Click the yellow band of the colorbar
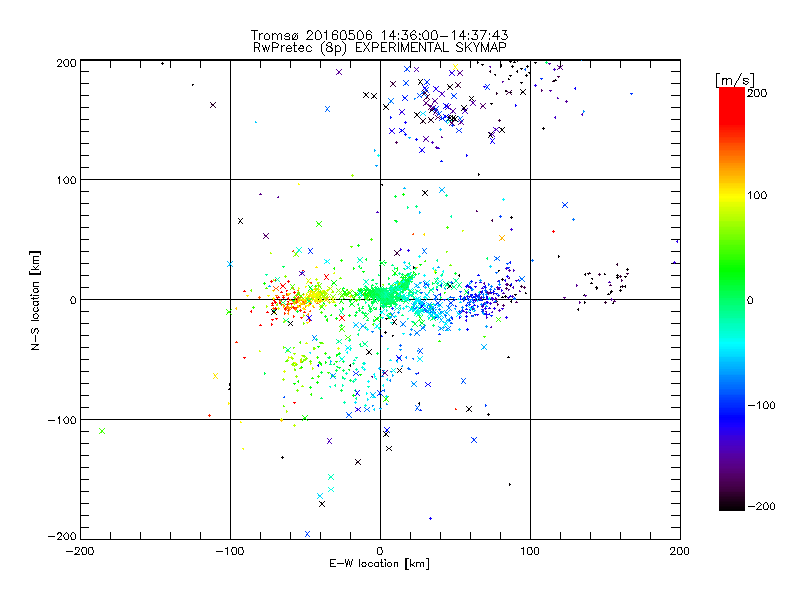Image resolution: width=800 pixels, height=600 pixels. 732,195
